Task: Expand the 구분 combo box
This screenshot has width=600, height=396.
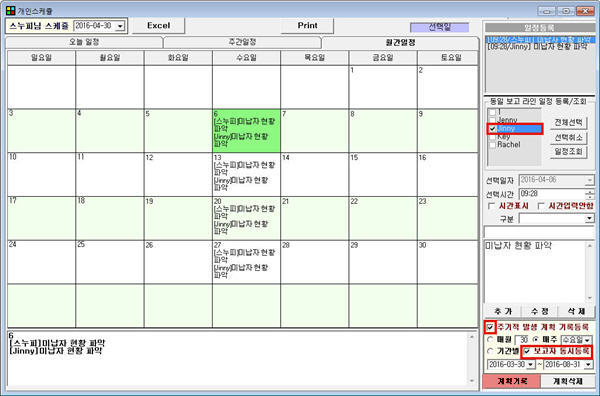Action: (x=589, y=219)
